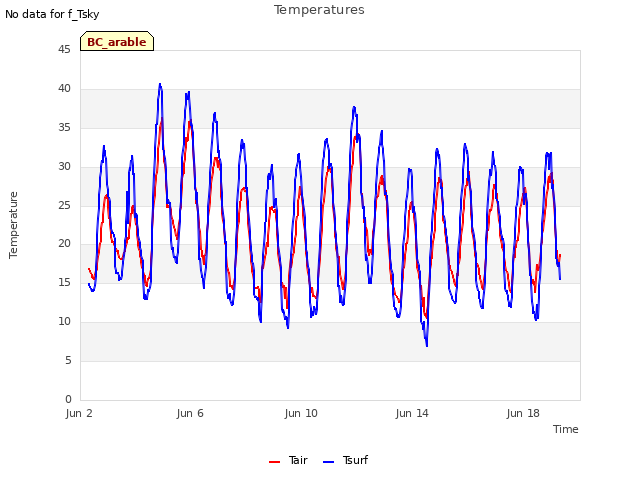Screen dimensions: 640x480
Task: Click the Jun 10 x-axis label
Action: click(301, 413)
